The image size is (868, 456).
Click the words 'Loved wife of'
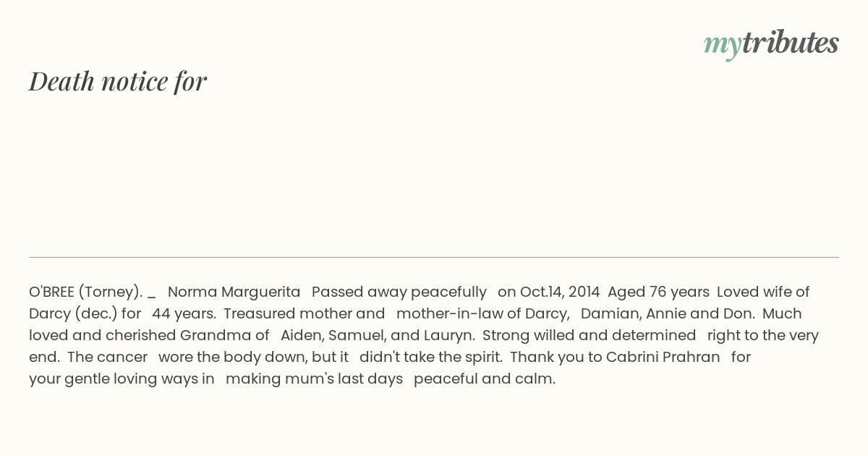pos(763,292)
